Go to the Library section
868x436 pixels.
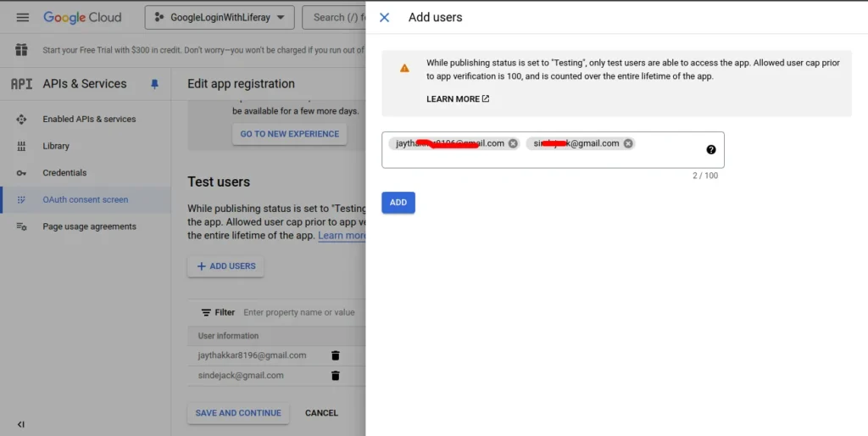[x=56, y=146]
